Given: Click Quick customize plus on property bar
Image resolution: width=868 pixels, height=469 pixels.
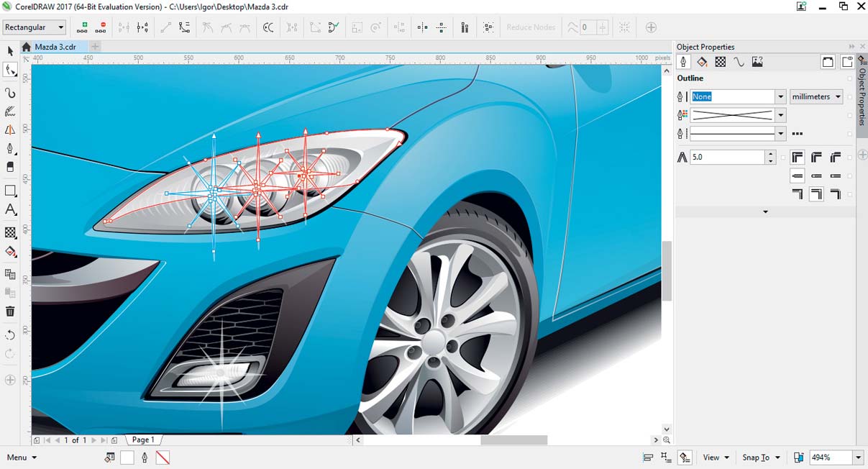Looking at the screenshot, I should [651, 27].
